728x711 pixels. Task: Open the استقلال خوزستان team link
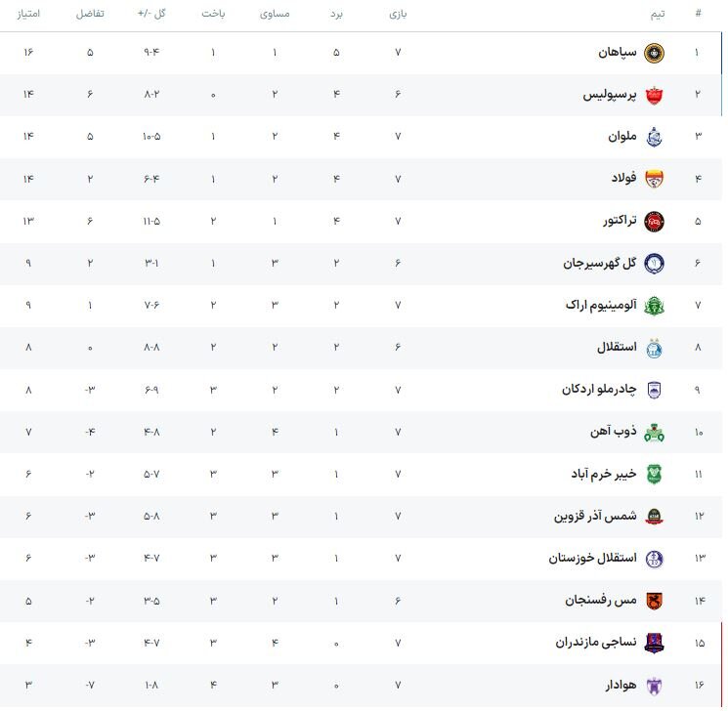coord(592,558)
